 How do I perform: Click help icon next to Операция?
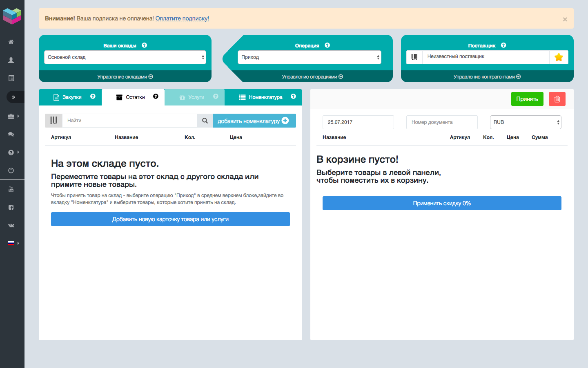327,45
